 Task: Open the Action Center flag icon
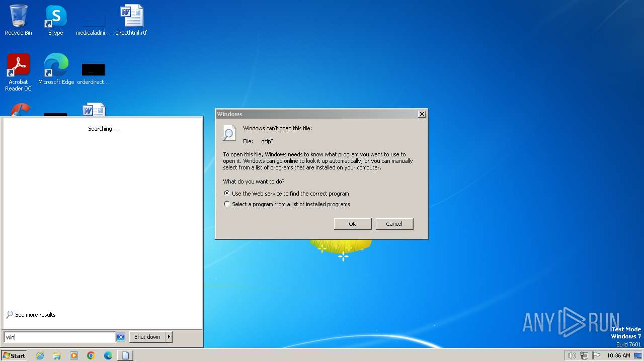click(596, 355)
